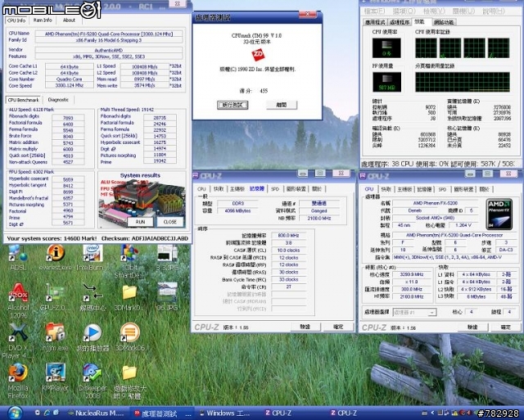
Task: Click the Internet Explorer quick launch icon
Action: (47, 413)
